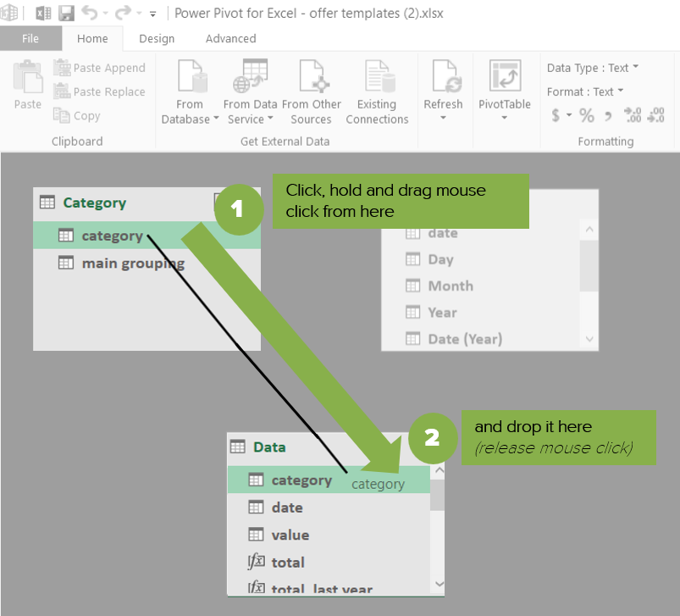Open Existing Connections

(x=377, y=93)
